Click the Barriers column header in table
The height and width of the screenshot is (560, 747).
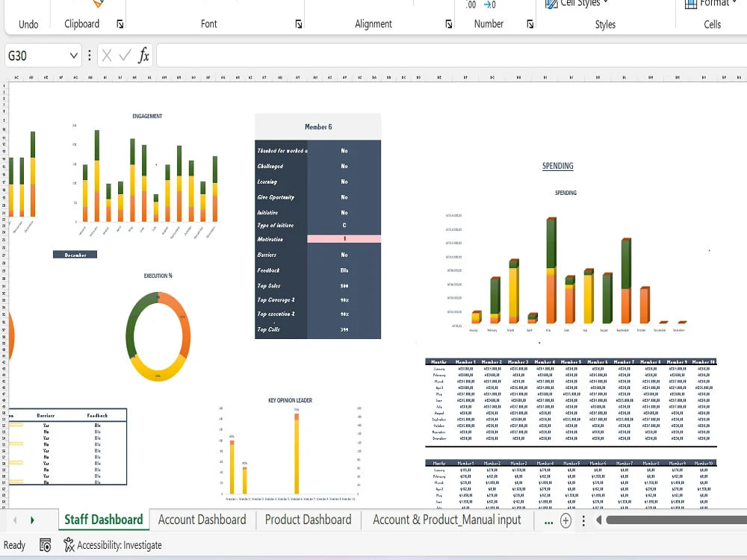pyautogui.click(x=46, y=416)
